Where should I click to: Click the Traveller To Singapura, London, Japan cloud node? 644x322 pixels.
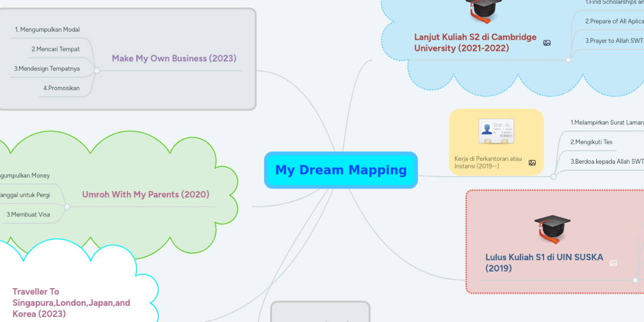pyautogui.click(x=71, y=303)
